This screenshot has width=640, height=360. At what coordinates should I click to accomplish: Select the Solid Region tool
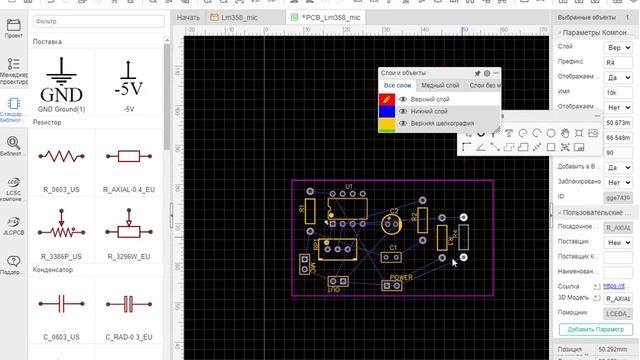pos(523,147)
